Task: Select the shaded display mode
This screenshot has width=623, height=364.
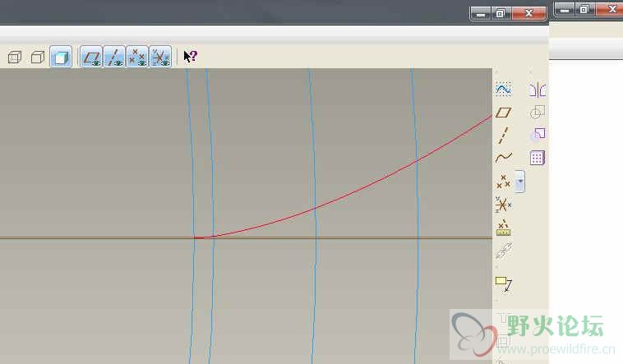Action: (61, 58)
